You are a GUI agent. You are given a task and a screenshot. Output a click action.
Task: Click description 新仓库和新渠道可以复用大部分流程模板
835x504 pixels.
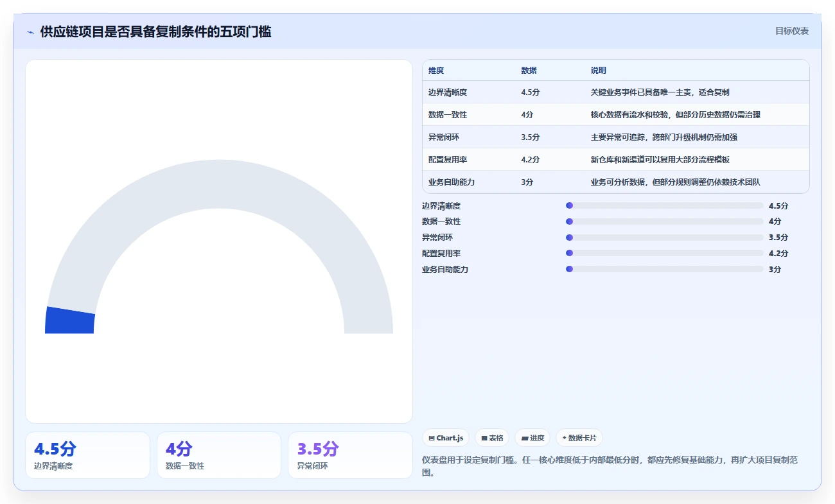[660, 160]
